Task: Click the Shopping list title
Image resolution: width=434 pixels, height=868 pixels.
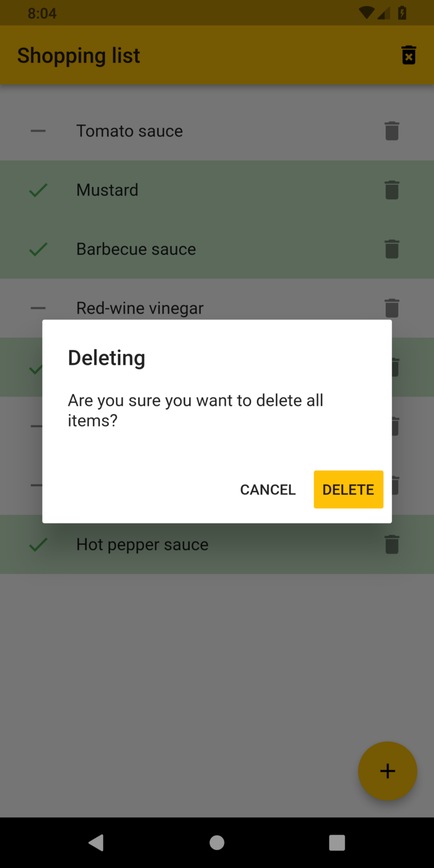Action: tap(79, 56)
